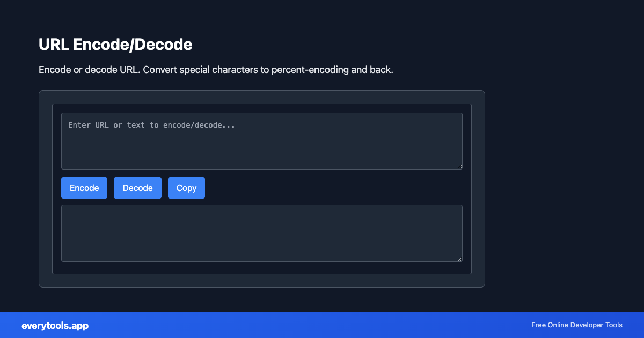
Task: Click the input textarea resize handle
Action: click(460, 167)
